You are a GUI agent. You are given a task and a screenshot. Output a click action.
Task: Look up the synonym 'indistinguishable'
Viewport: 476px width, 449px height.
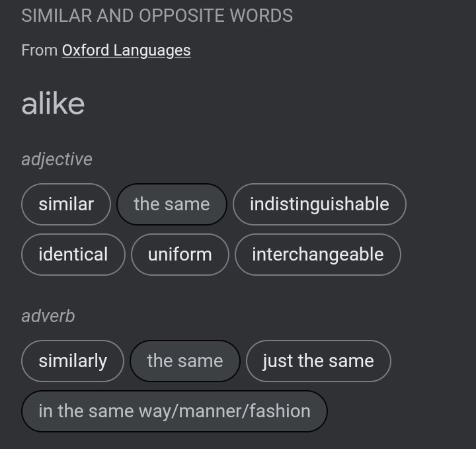(x=319, y=204)
